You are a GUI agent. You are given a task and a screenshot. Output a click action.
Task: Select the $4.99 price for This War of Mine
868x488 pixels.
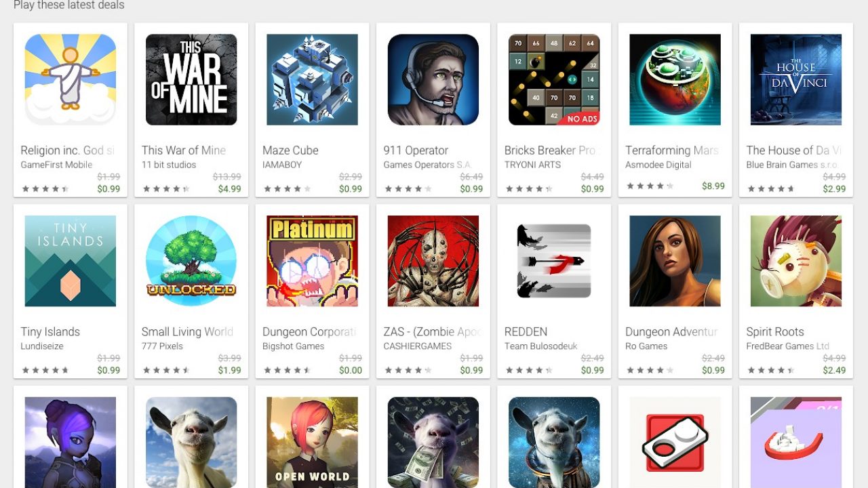click(229, 189)
